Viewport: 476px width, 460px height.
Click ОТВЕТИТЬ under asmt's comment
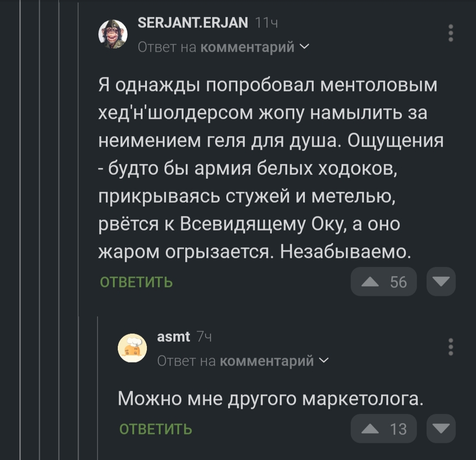coord(156,429)
